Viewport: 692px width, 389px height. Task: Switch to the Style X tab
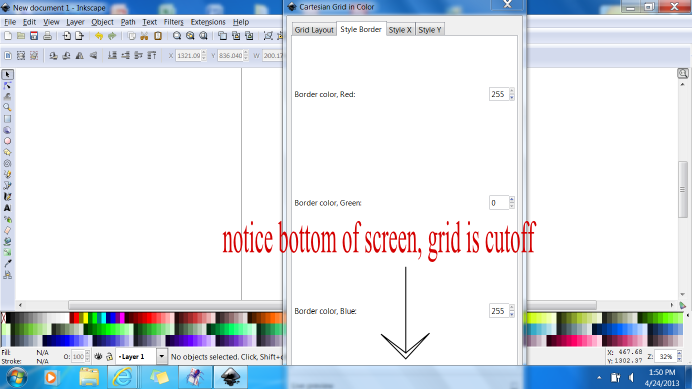tap(400, 30)
